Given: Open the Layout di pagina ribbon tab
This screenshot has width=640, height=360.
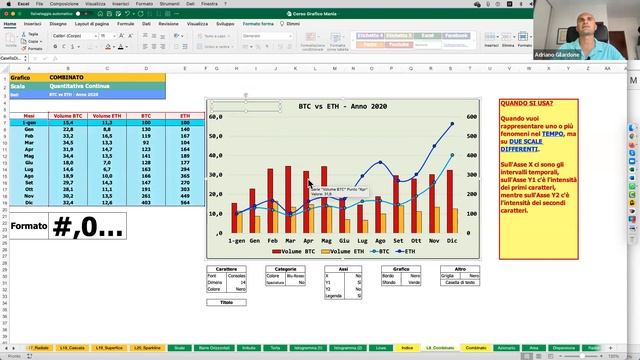Looking at the screenshot, I should (x=92, y=24).
